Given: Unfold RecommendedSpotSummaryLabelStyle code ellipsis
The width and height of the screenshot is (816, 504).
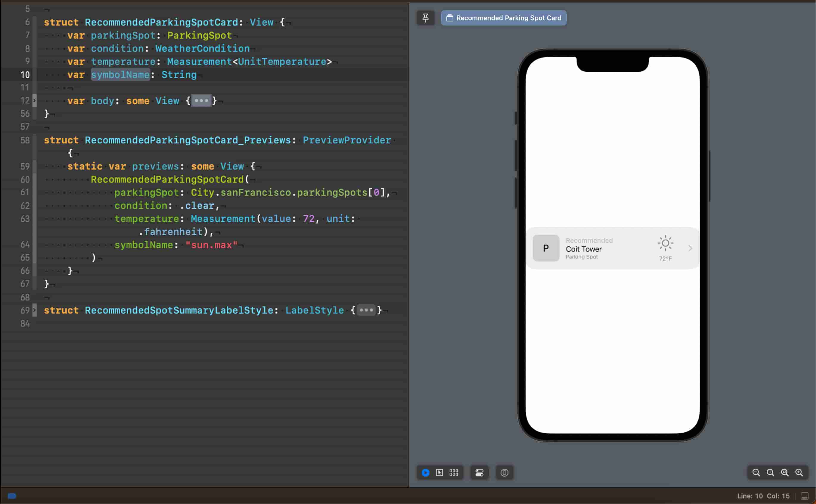Looking at the screenshot, I should click(366, 310).
